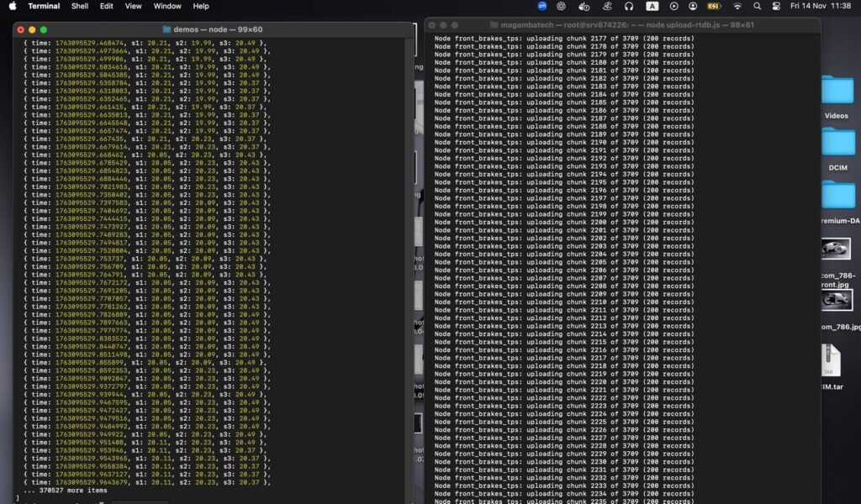Open the View menu
The height and width of the screenshot is (504, 861).
pyautogui.click(x=133, y=6)
